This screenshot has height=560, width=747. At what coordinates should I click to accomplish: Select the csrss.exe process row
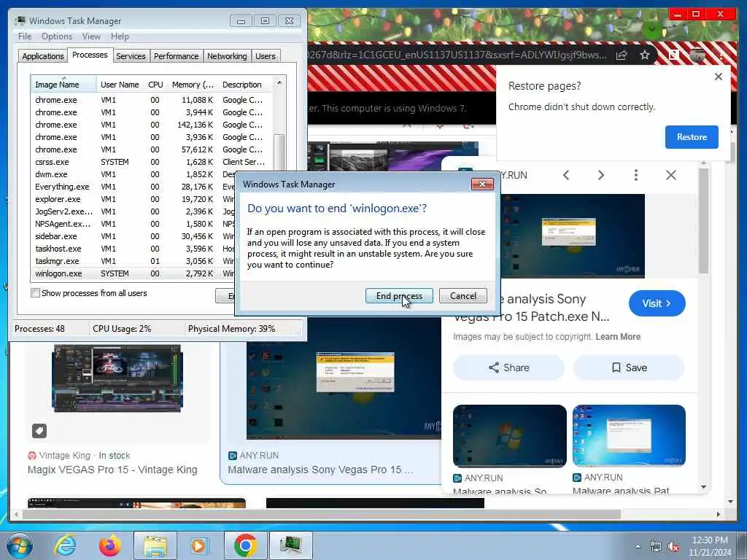152,162
